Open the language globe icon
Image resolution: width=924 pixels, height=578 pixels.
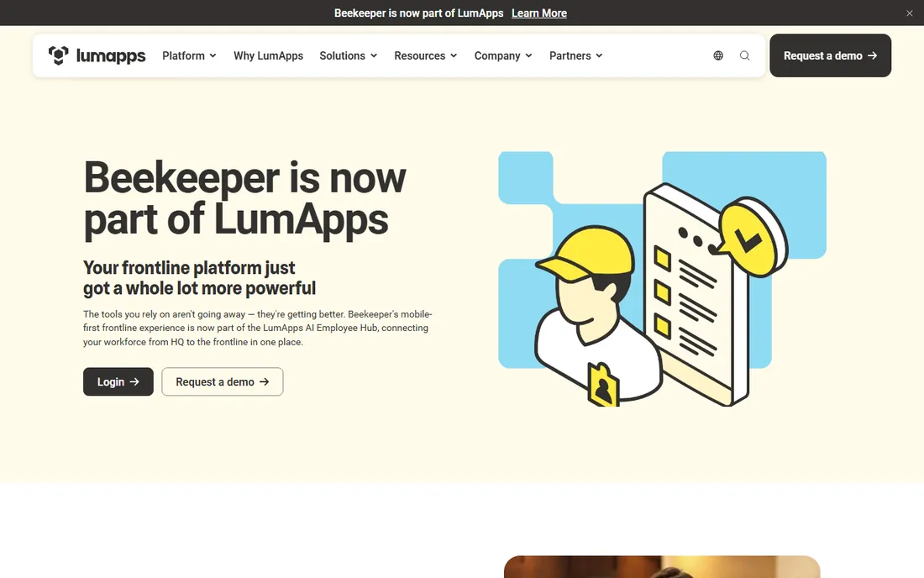(x=717, y=55)
